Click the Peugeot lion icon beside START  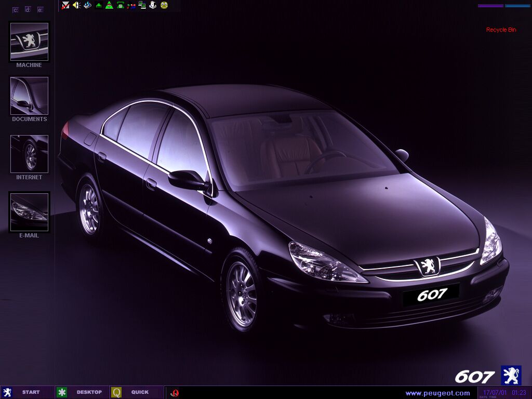(7, 393)
